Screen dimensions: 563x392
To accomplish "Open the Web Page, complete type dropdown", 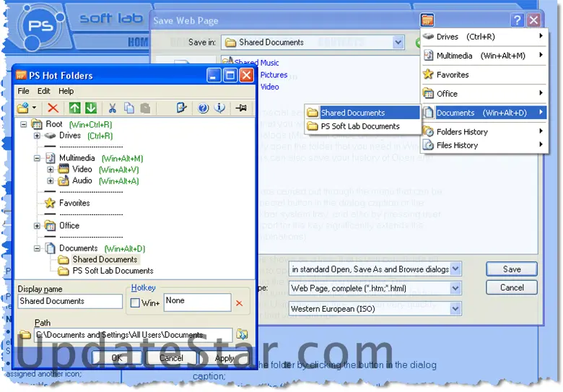I will (455, 288).
